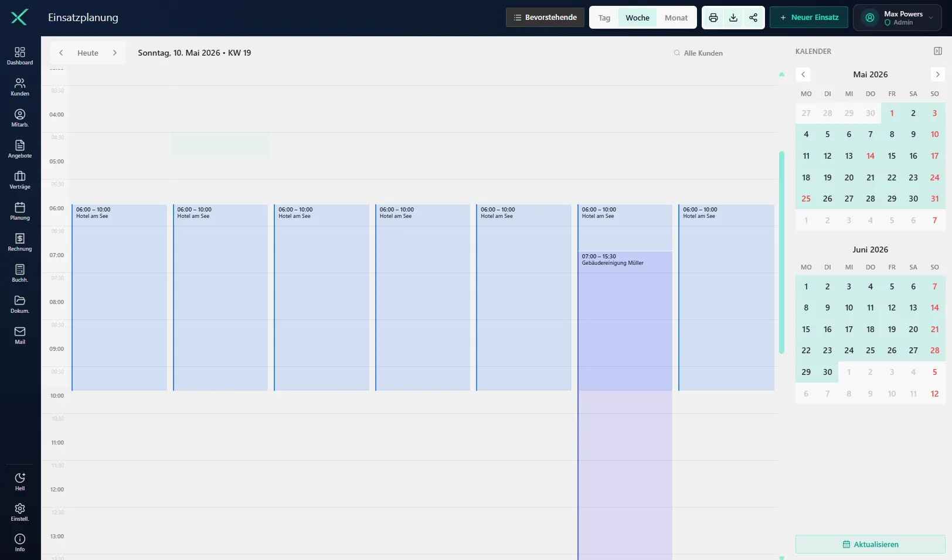
Task: Click scroll-up arrow above the scrollbar
Action: pos(781,74)
